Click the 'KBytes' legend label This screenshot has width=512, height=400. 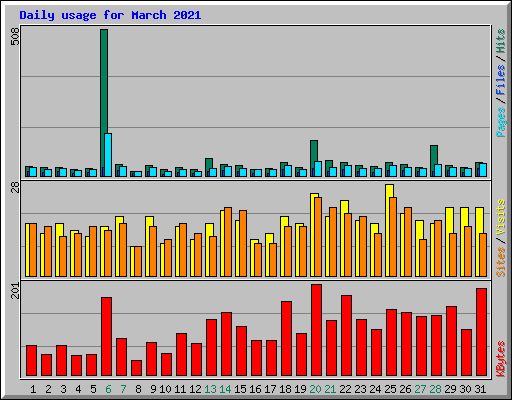[x=501, y=359]
